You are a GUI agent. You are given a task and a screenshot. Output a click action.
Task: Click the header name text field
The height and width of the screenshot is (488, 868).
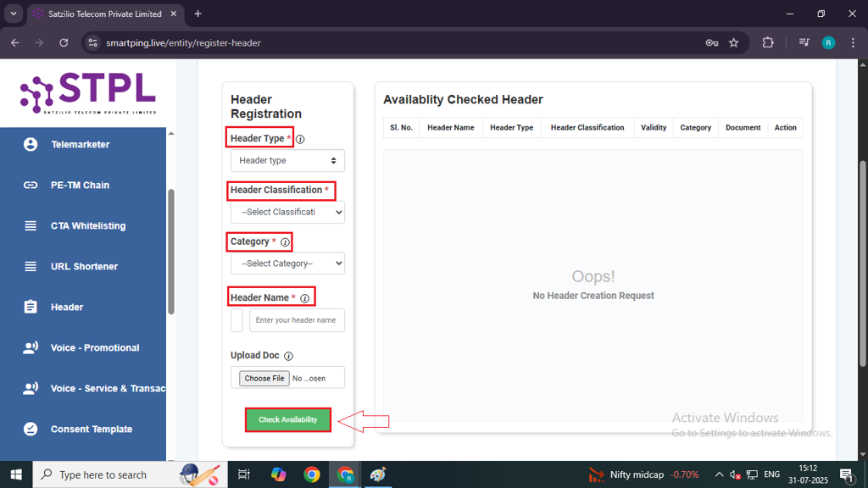coord(298,320)
